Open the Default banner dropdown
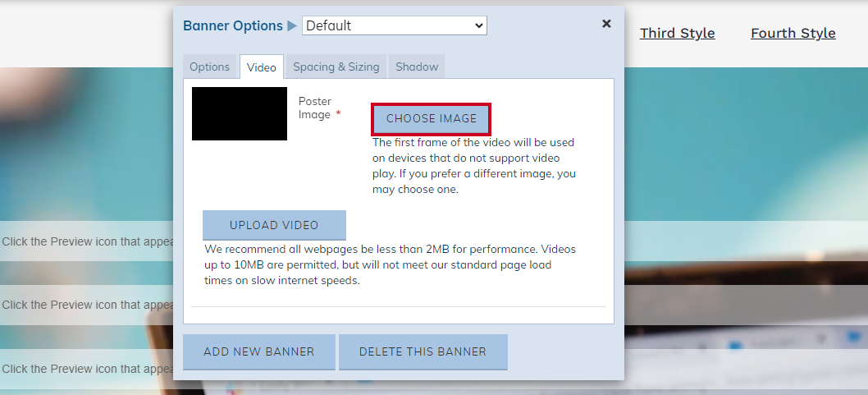Viewport: 868px width, 395px height. point(394,25)
